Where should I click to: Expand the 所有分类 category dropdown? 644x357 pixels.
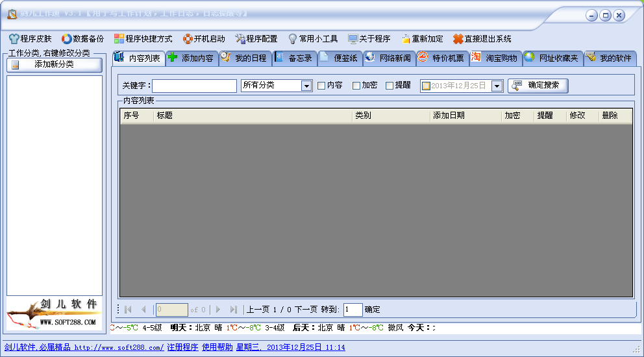pos(306,86)
